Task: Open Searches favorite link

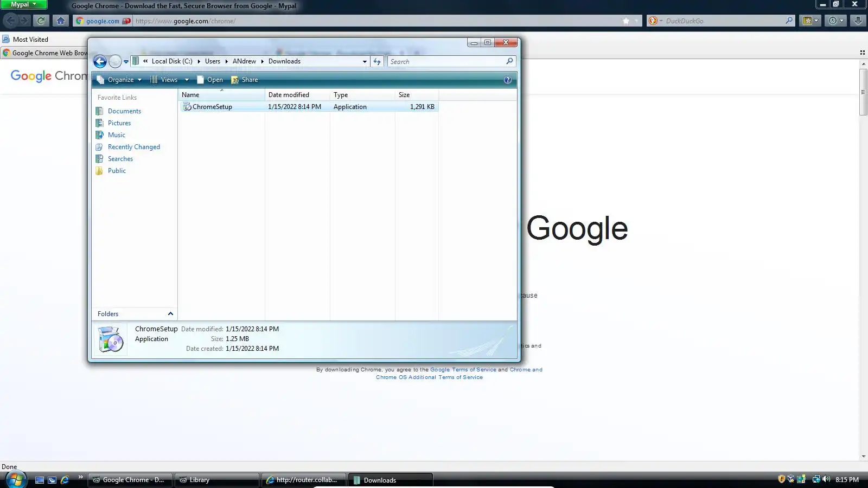Action: 120,159
